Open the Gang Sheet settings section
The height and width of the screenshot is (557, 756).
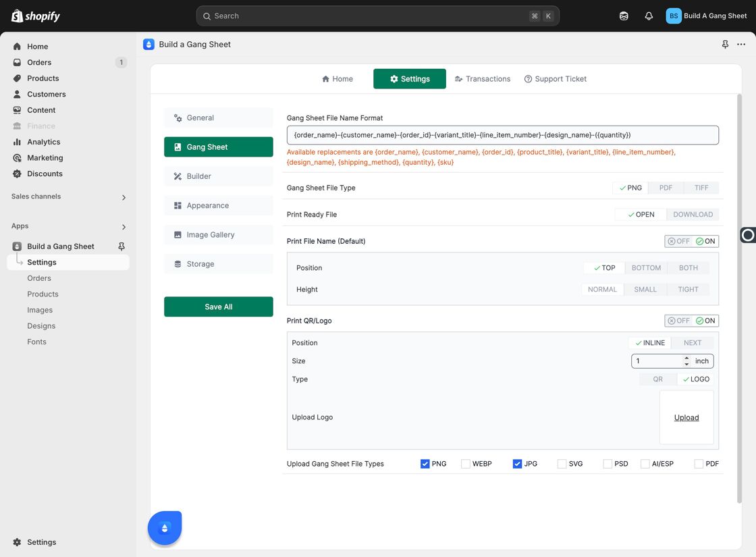pos(219,147)
